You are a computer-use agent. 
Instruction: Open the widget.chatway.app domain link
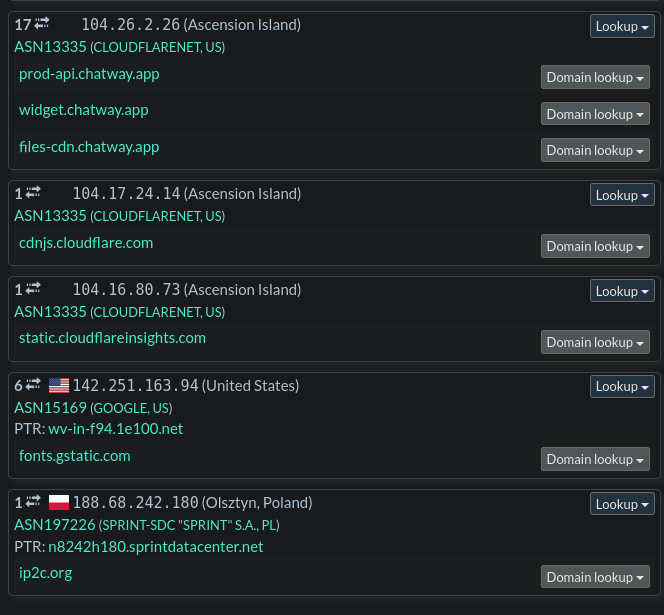[84, 110]
